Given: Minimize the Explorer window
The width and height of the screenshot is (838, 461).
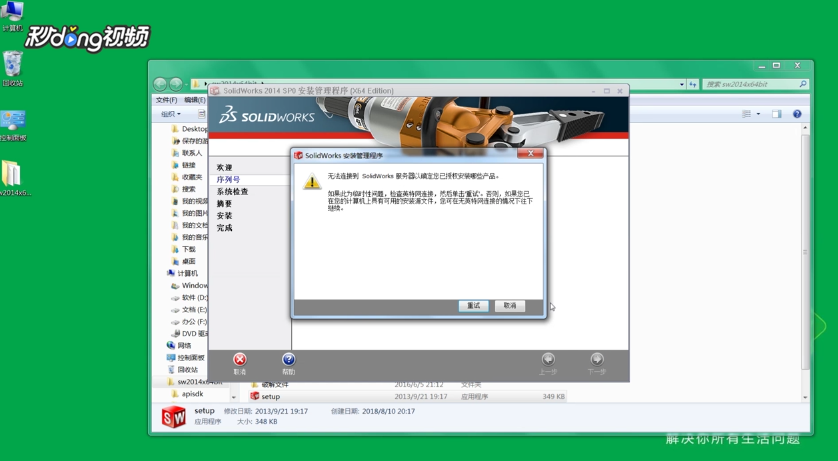Looking at the screenshot, I should click(x=762, y=66).
